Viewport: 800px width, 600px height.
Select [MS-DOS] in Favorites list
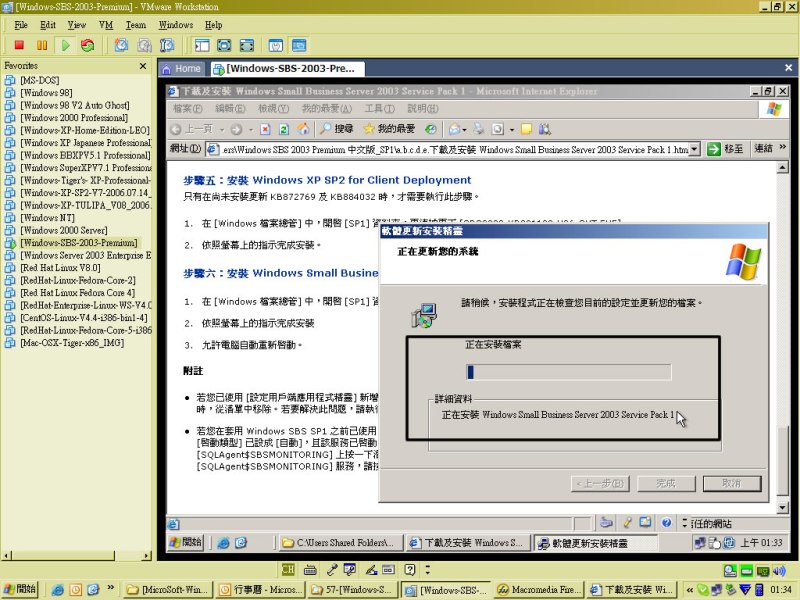tap(39, 80)
